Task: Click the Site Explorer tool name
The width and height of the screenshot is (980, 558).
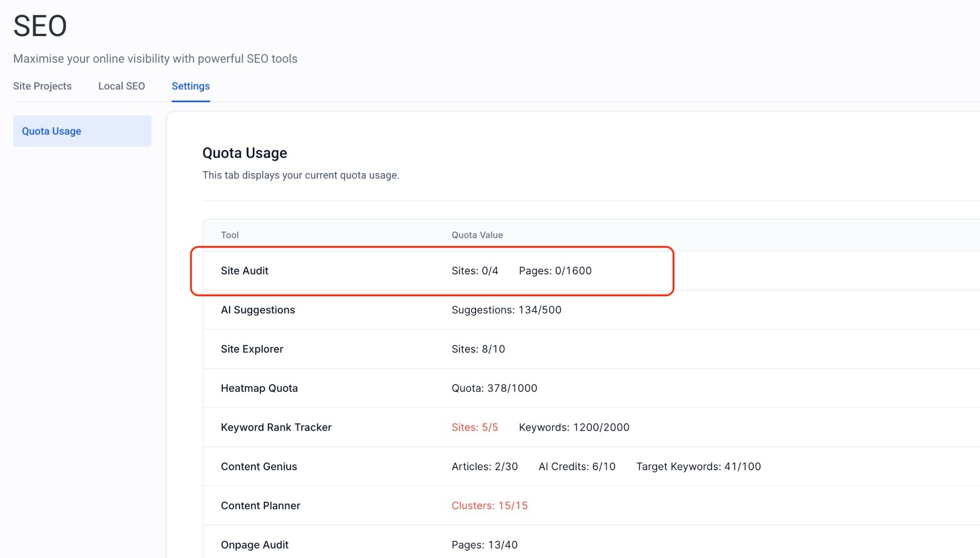Action: click(x=252, y=349)
